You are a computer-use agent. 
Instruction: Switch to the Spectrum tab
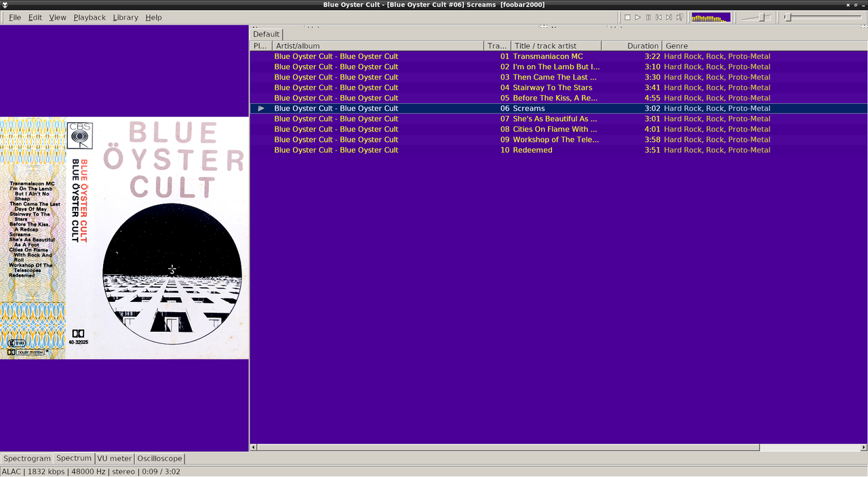tap(74, 459)
